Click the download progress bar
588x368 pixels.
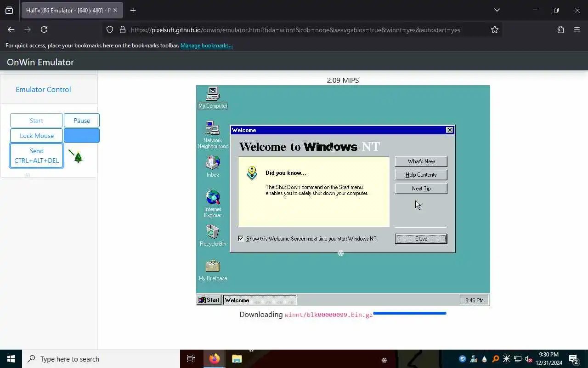coord(409,313)
